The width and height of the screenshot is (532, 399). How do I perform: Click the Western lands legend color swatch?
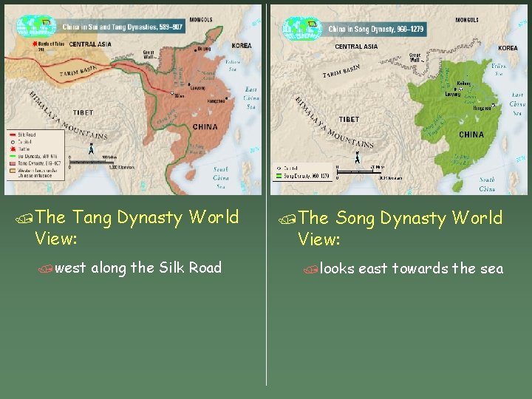(x=13, y=171)
